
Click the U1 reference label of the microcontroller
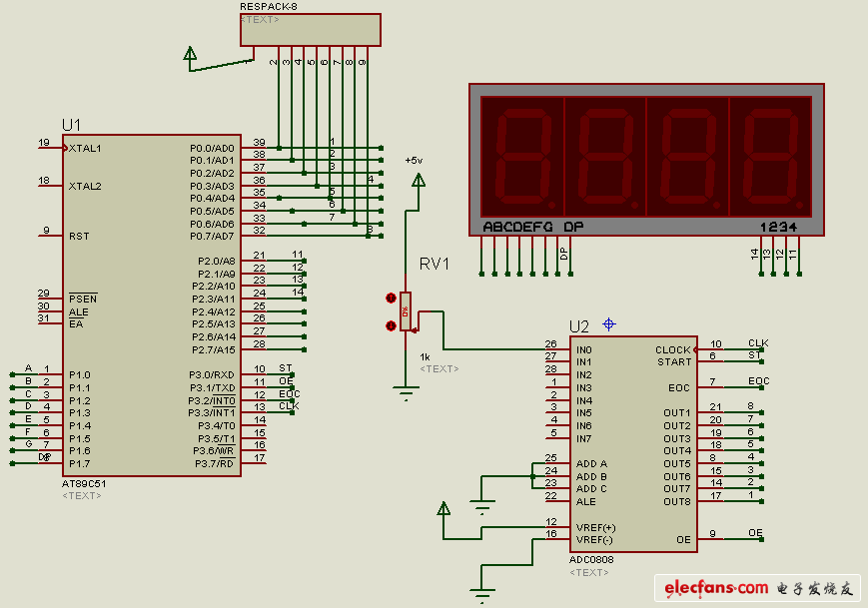[71, 125]
